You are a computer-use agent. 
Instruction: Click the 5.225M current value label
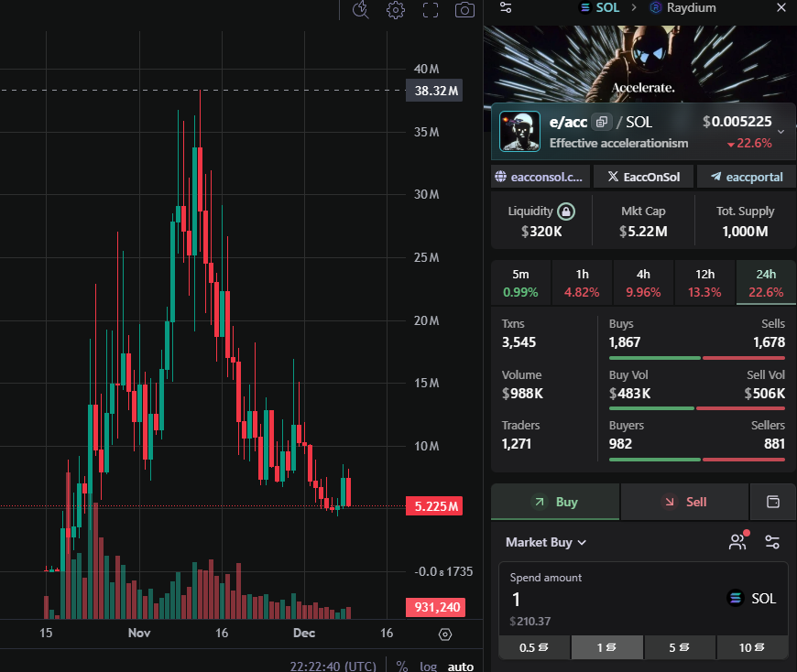[434, 506]
